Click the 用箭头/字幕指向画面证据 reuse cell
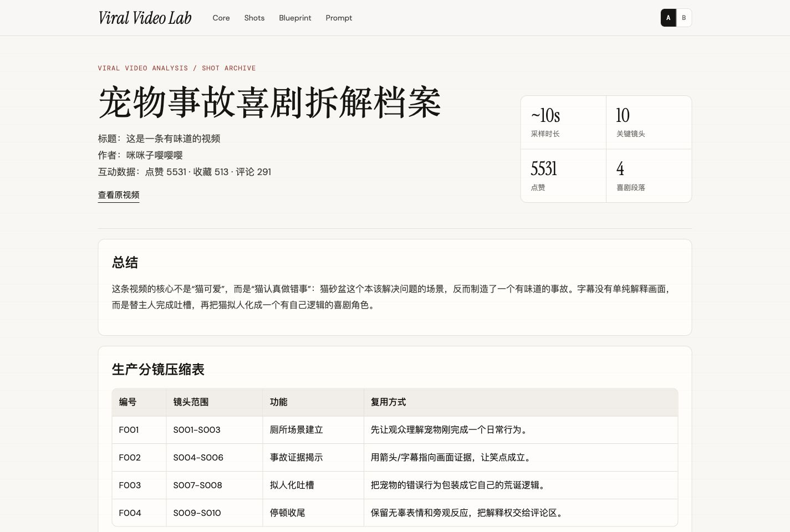The image size is (790, 532). [521, 458]
